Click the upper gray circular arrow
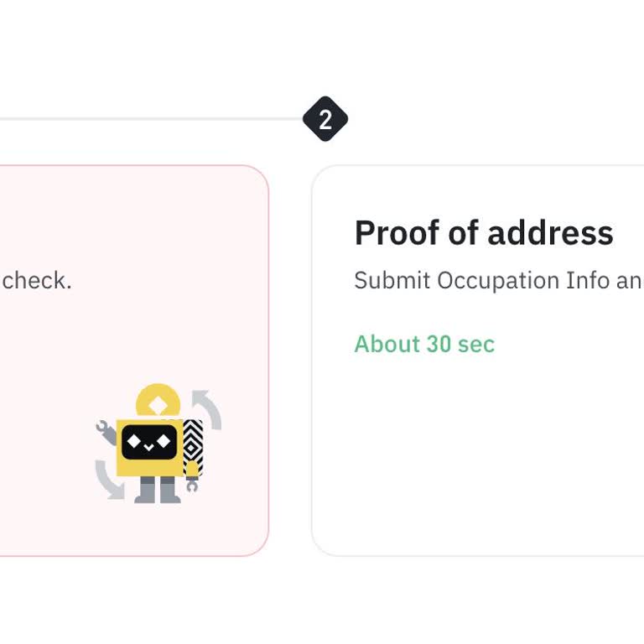Screen dimensions: 644x644 [x=206, y=408]
